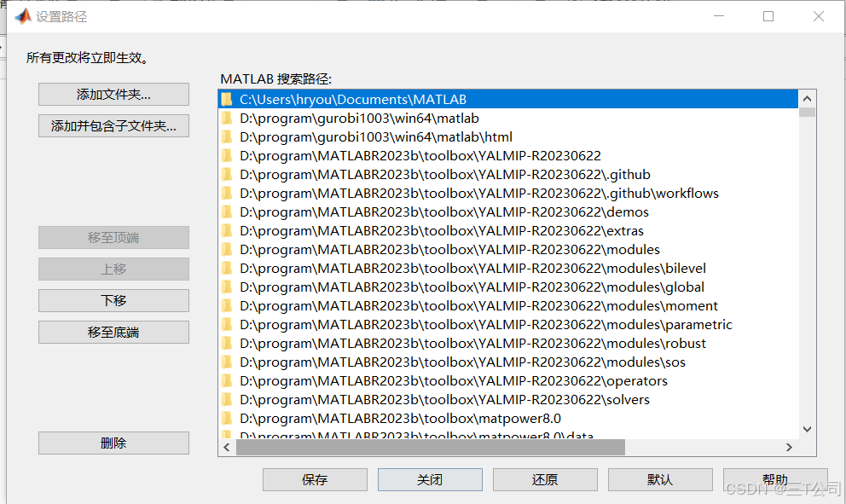Click folder icon of YALMIP operators row
This screenshot has height=504, width=846.
click(x=227, y=381)
